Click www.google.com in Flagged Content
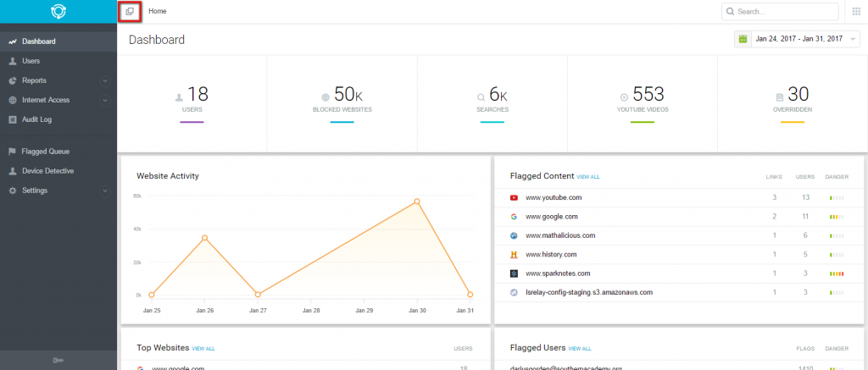This screenshot has height=370, width=868. (552, 217)
